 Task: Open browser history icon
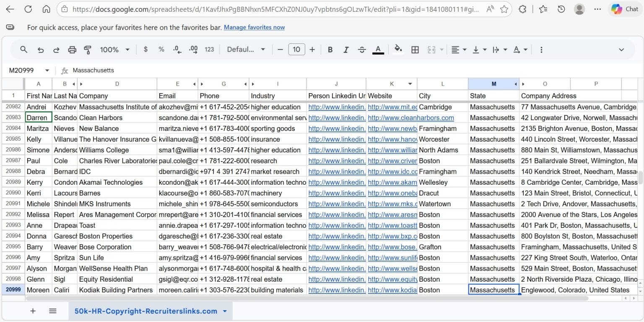click(x=561, y=9)
